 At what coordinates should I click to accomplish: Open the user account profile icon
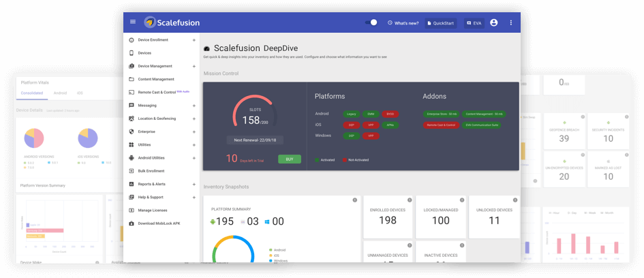(493, 22)
